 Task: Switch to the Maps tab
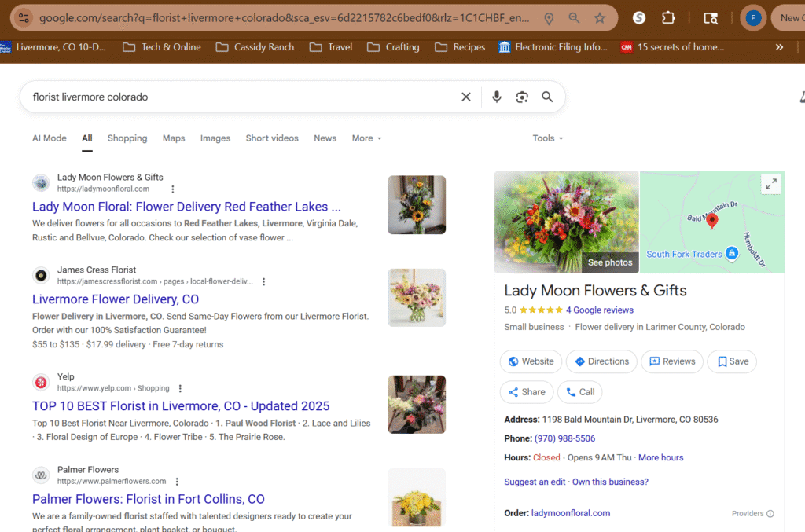[174, 138]
